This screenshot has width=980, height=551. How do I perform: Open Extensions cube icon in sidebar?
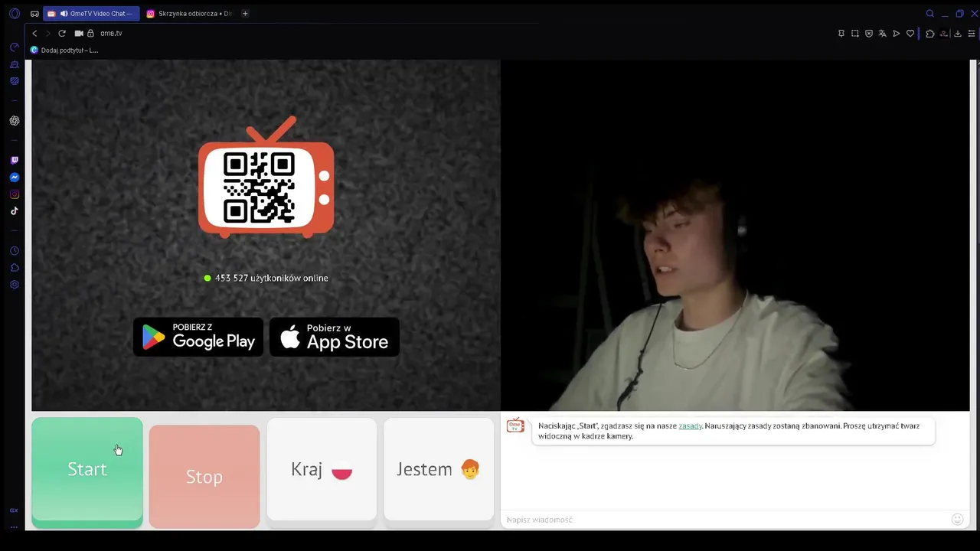pyautogui.click(x=14, y=268)
